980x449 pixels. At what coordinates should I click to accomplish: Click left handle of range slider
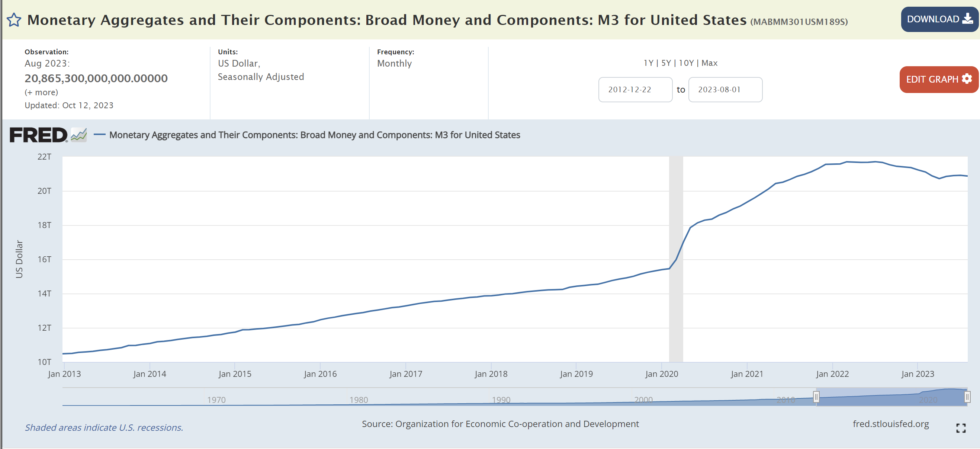(x=816, y=397)
